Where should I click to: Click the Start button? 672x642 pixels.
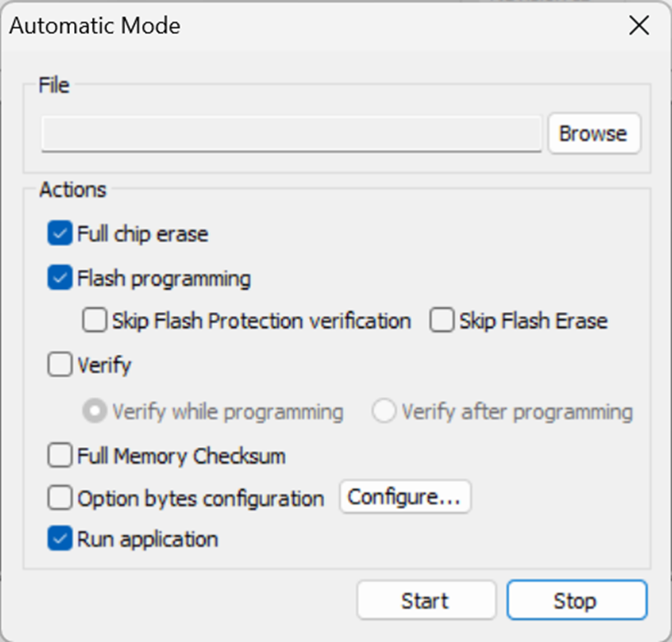coord(425,601)
